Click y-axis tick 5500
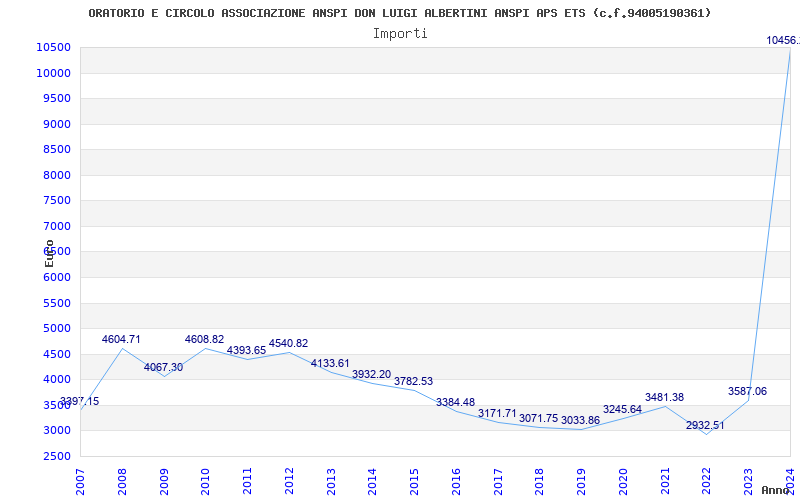The height and width of the screenshot is (500, 800). 57,303
